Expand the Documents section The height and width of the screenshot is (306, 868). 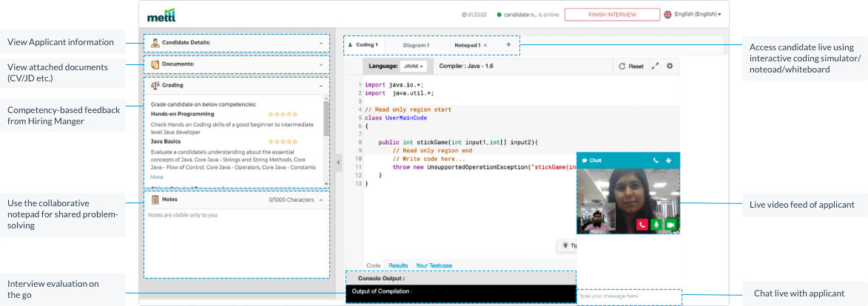(320, 64)
